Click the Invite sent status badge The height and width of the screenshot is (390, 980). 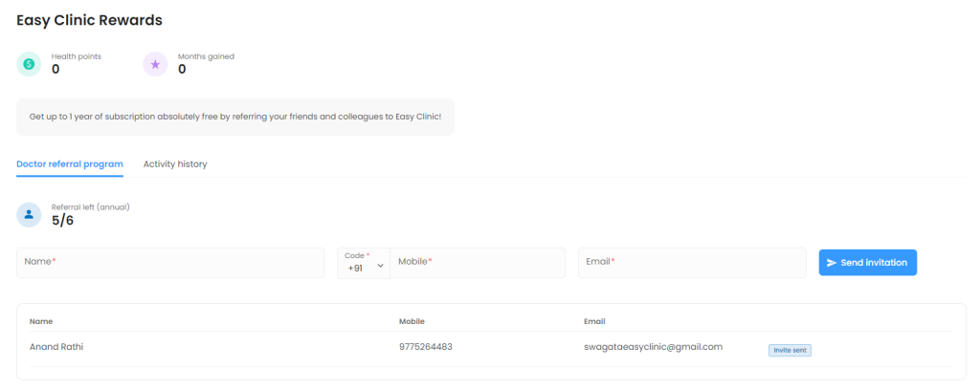(790, 351)
